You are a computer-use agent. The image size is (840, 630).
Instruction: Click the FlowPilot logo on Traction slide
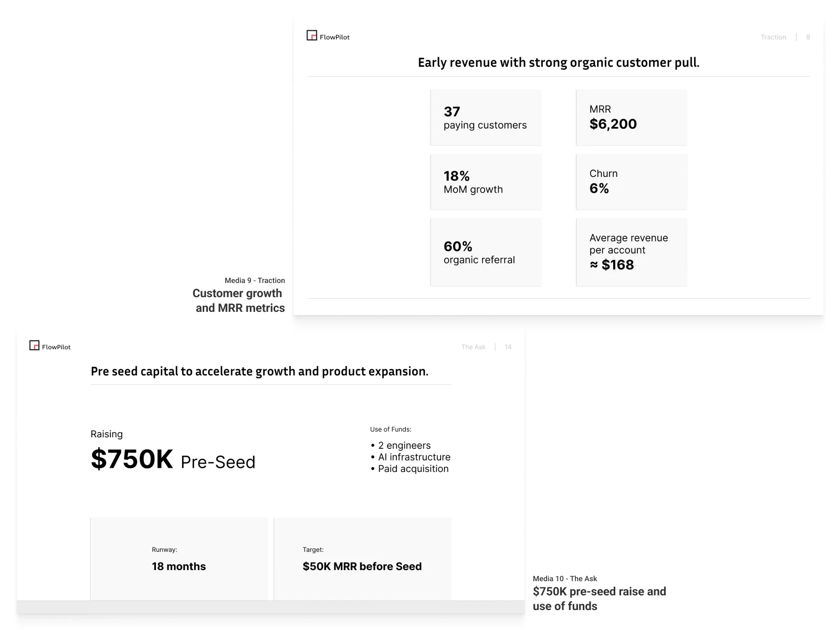(328, 36)
